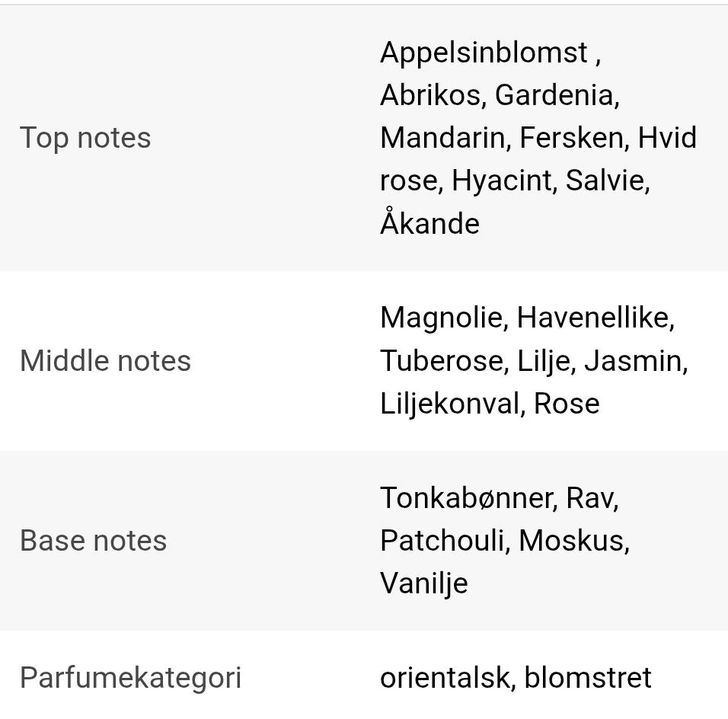
Task: Click the "Parfumekategori" row label
Action: (130, 677)
